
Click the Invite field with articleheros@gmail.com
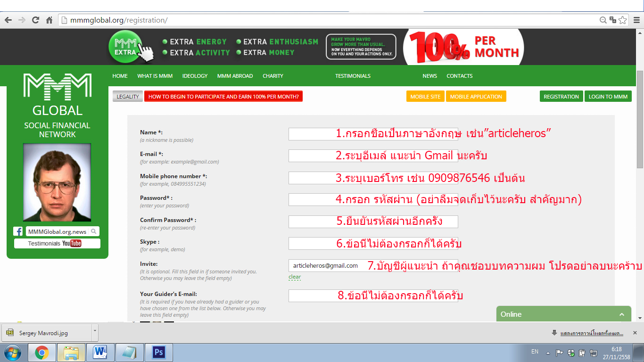[373, 265]
